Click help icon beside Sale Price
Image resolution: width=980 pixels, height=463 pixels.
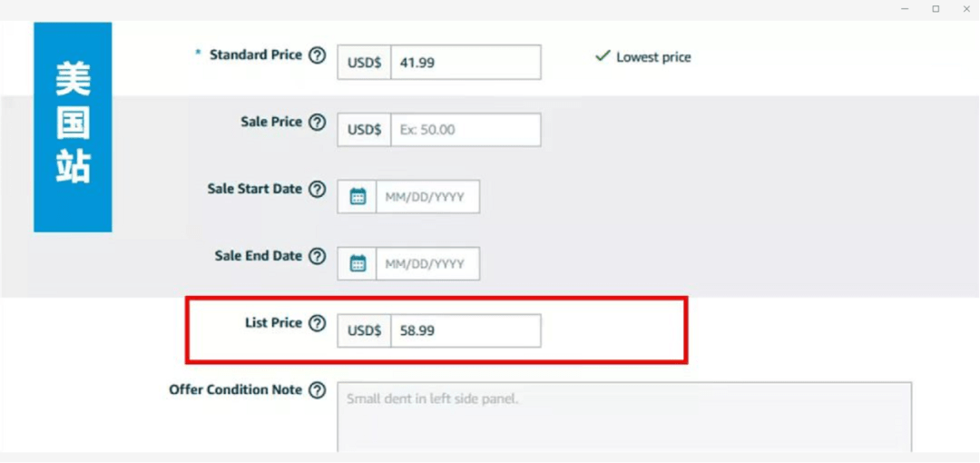pos(317,123)
